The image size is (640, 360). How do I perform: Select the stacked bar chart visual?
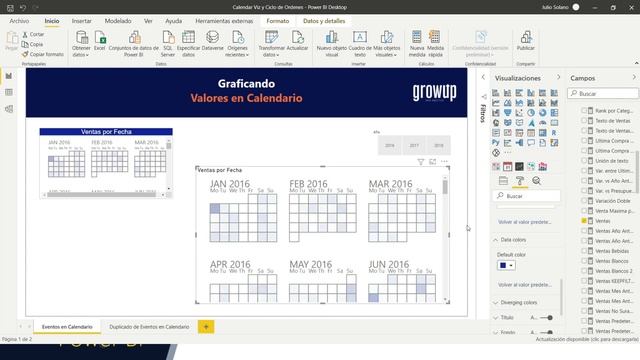[x=496, y=93]
